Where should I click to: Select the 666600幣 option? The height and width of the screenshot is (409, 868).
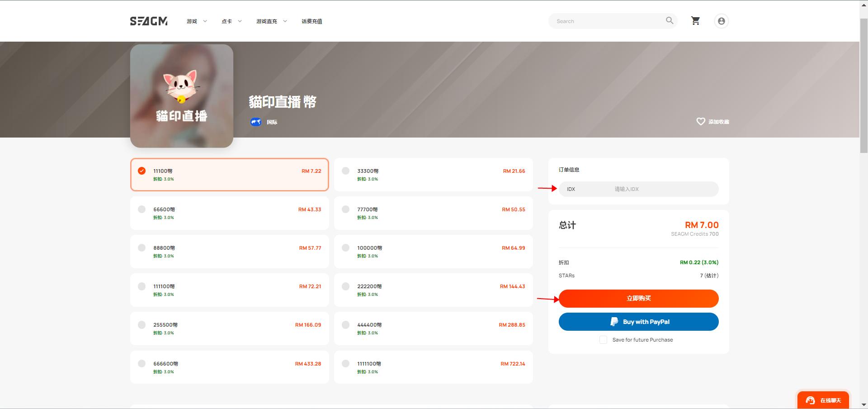(x=230, y=367)
